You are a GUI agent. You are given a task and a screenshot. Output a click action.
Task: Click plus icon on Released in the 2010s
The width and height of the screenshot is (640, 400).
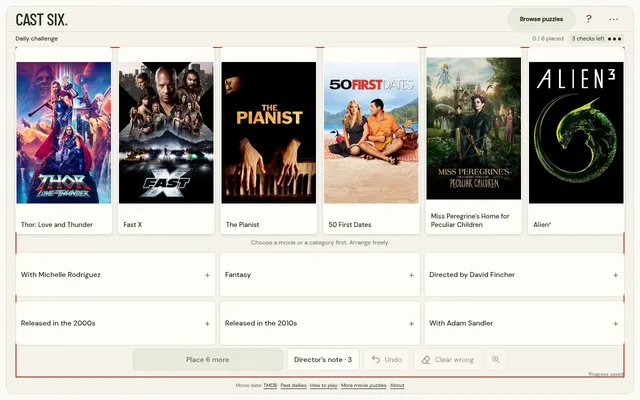(x=411, y=324)
